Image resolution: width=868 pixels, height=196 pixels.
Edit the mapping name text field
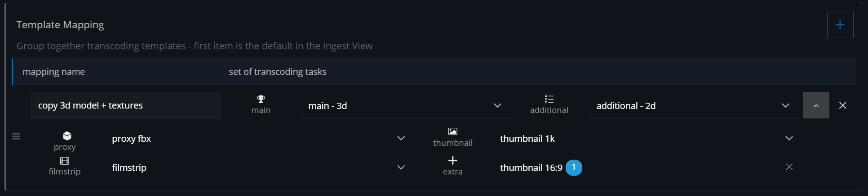[x=125, y=105]
